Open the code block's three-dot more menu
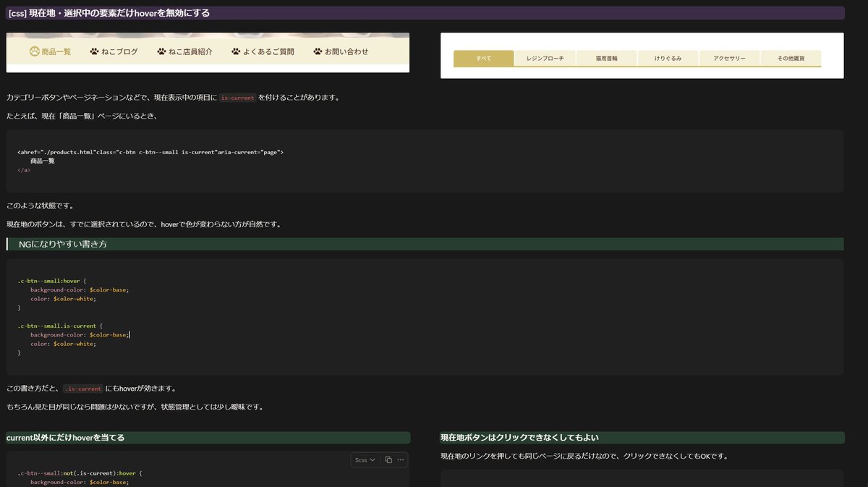Viewport: 868px width, 487px height. click(x=401, y=460)
